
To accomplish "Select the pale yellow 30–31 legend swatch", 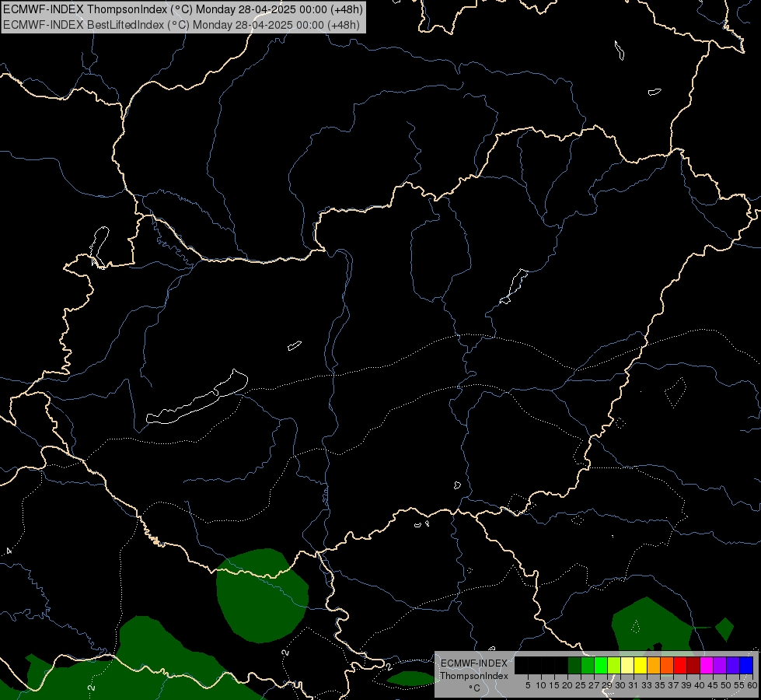I will pyautogui.click(x=627, y=665).
